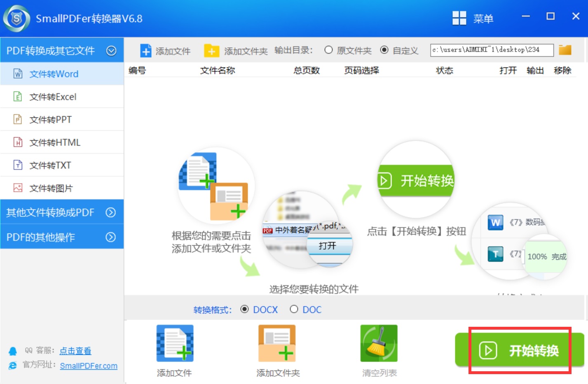Select the 自定义 output radio button
The image size is (588, 384).
[384, 50]
